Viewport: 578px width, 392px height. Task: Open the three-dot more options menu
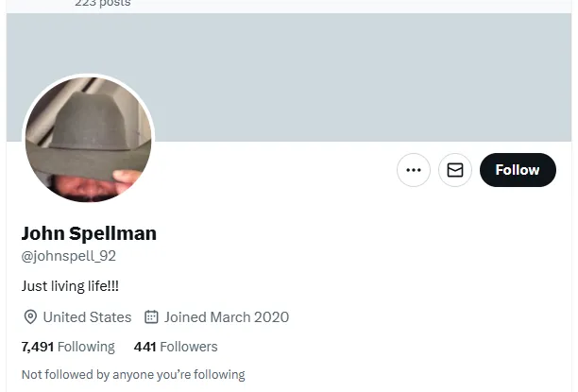coord(413,170)
